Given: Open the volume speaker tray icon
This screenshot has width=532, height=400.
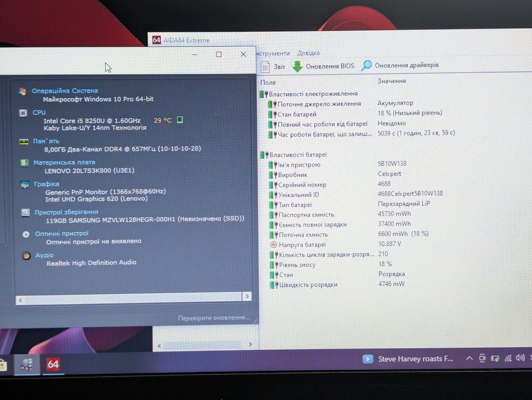Looking at the screenshot, I should (x=520, y=358).
